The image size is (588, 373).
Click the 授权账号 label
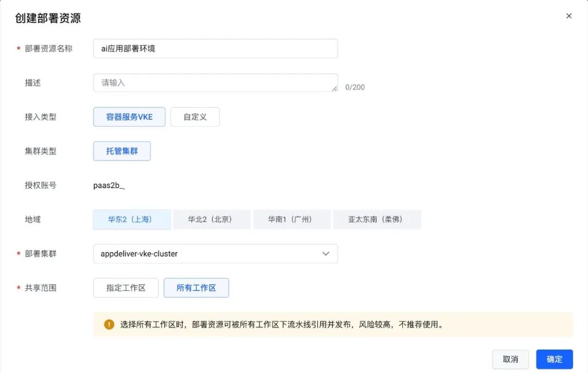[x=40, y=185]
